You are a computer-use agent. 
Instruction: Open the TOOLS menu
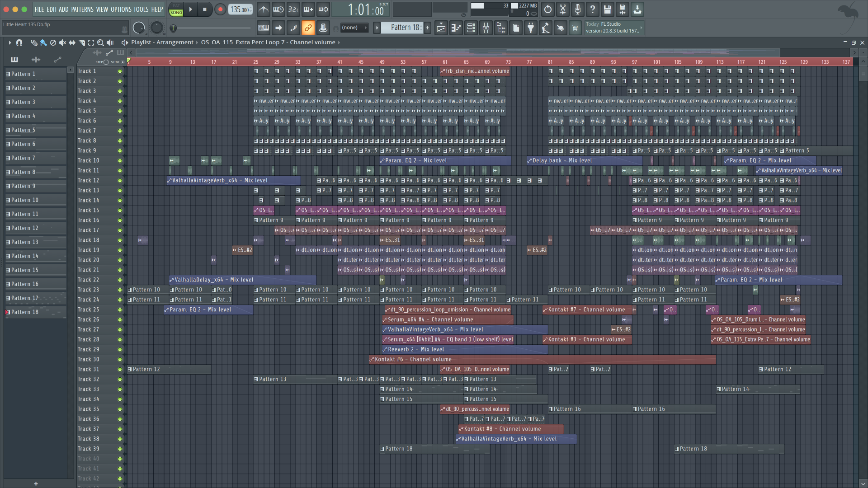click(x=141, y=9)
